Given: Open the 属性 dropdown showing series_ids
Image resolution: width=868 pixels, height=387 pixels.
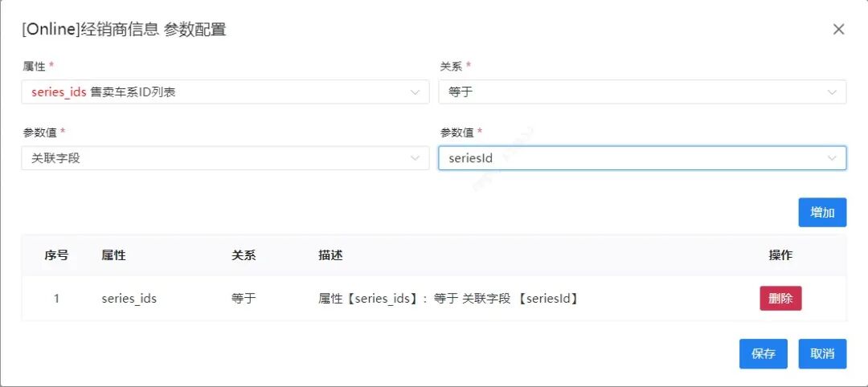Looking at the screenshot, I should 225,92.
